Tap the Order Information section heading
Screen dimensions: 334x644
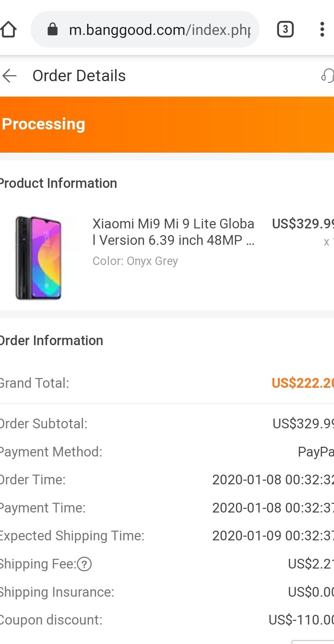(x=52, y=340)
